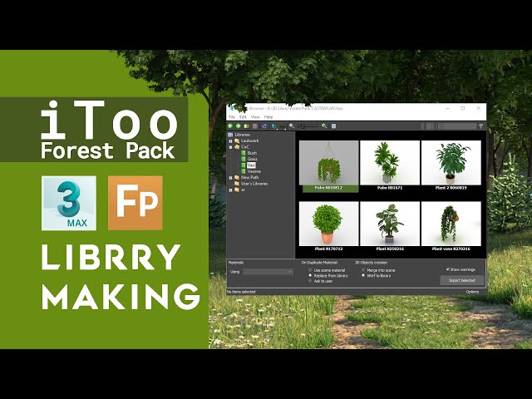Screen dimensions: 532x399
Task: Close the Library Browser window
Action: pyautogui.click(x=479, y=108)
